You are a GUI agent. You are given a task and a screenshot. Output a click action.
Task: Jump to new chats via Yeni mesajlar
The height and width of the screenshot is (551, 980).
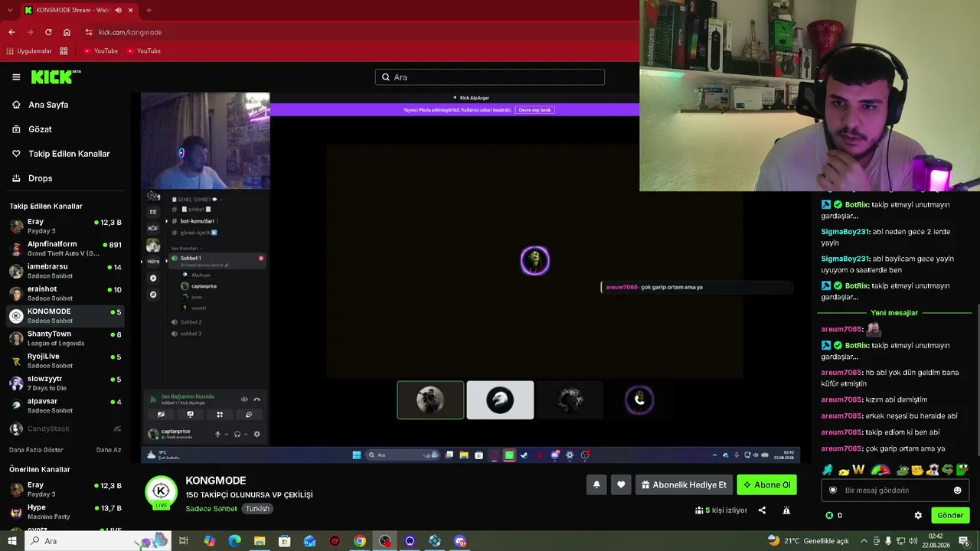894,313
